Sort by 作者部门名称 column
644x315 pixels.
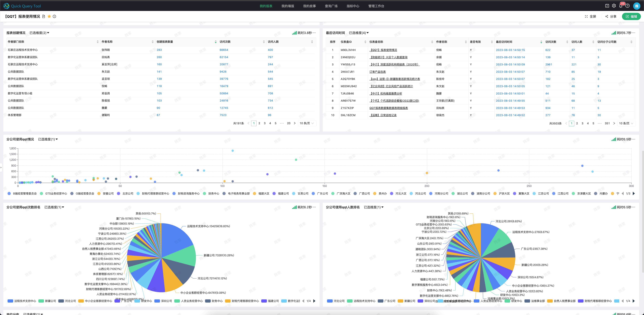coord(97,42)
